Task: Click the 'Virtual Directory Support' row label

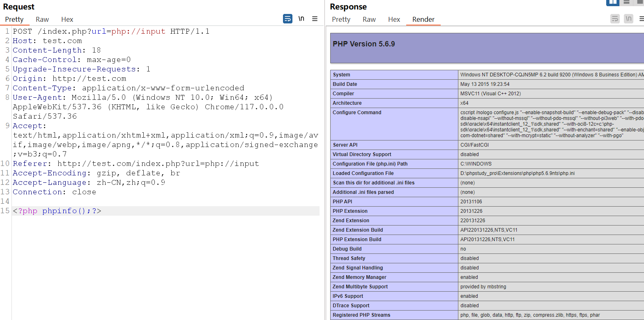Action: point(362,154)
